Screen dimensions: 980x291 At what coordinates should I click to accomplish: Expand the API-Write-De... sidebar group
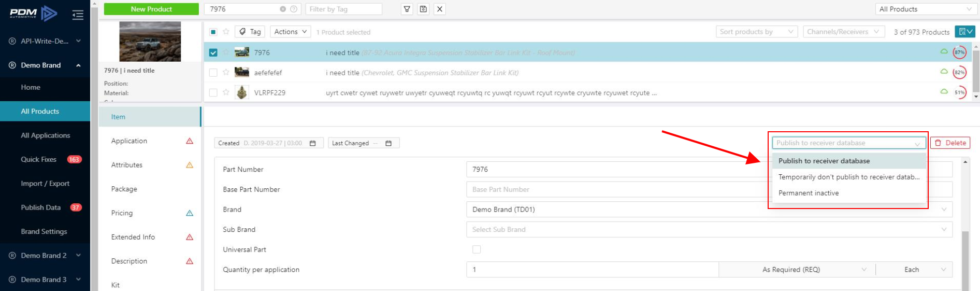[x=45, y=41]
